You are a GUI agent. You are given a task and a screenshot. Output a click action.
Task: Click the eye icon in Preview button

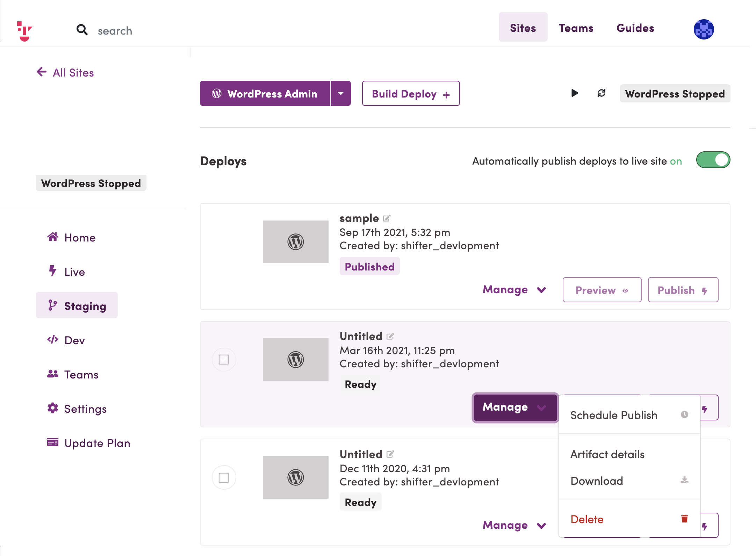click(625, 291)
